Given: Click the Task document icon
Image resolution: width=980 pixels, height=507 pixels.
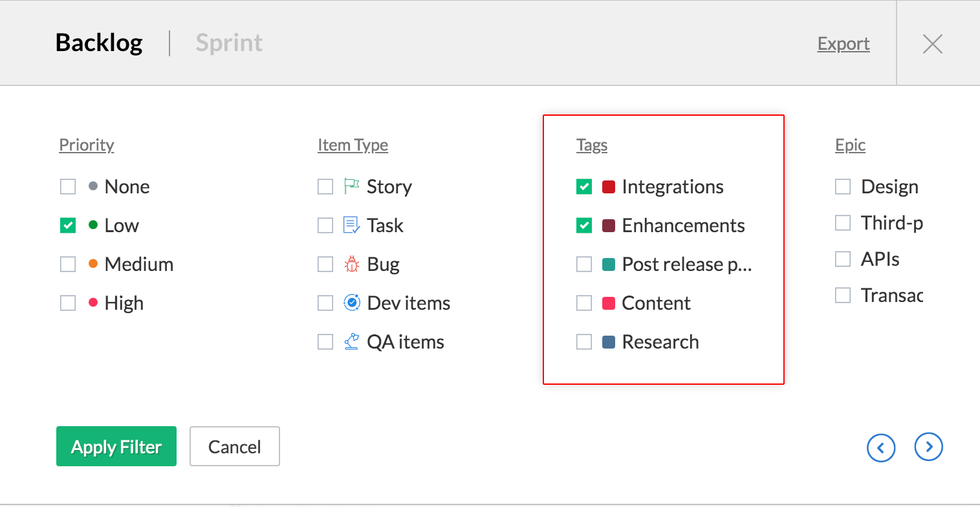Looking at the screenshot, I should click(x=351, y=226).
